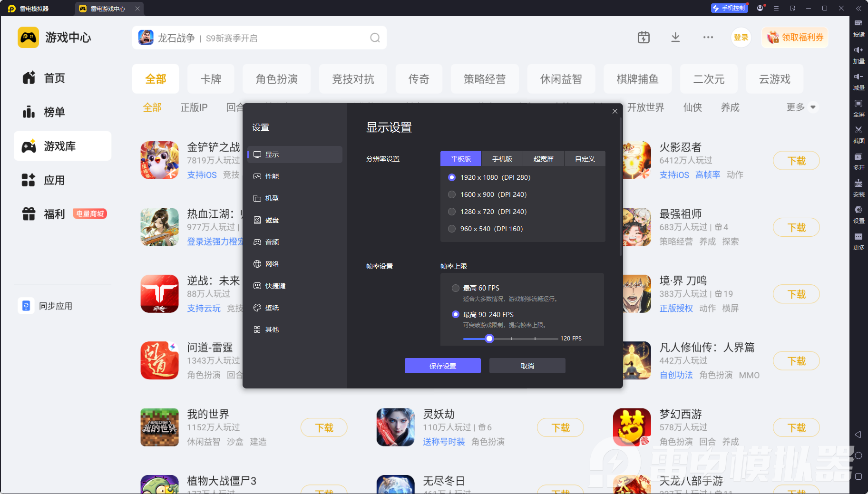Click the Android home circle button

858,455
